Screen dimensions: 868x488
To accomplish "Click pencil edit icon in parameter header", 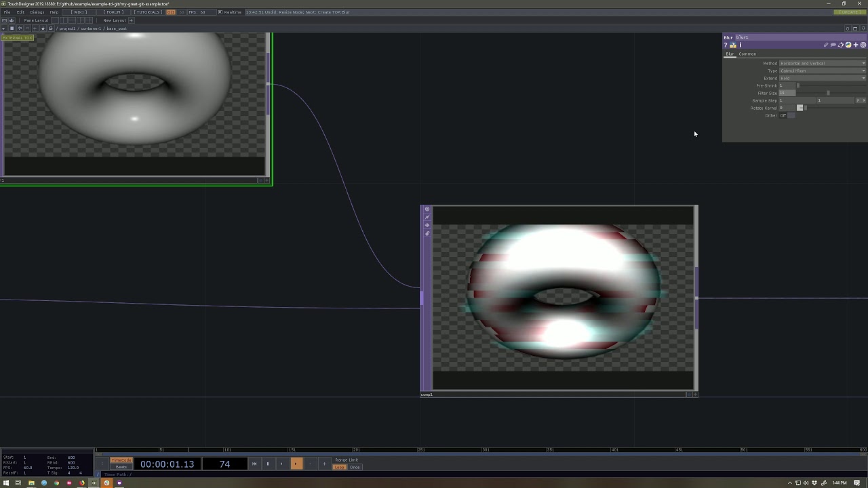I will [x=826, y=45].
